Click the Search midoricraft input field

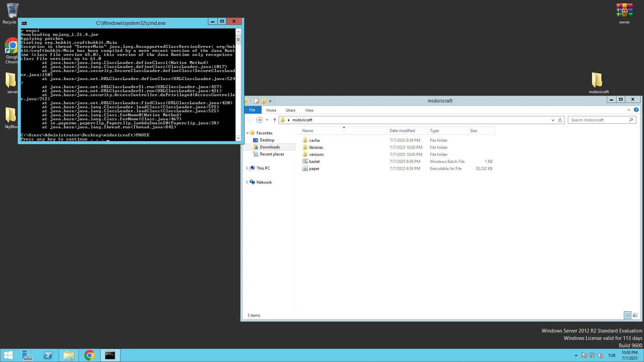[x=598, y=120]
